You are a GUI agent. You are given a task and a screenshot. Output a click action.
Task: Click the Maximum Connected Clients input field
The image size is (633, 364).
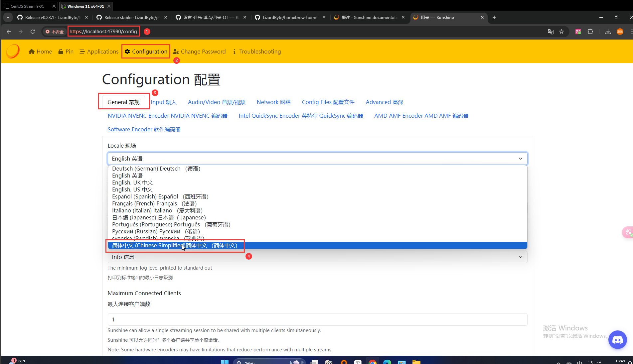318,319
